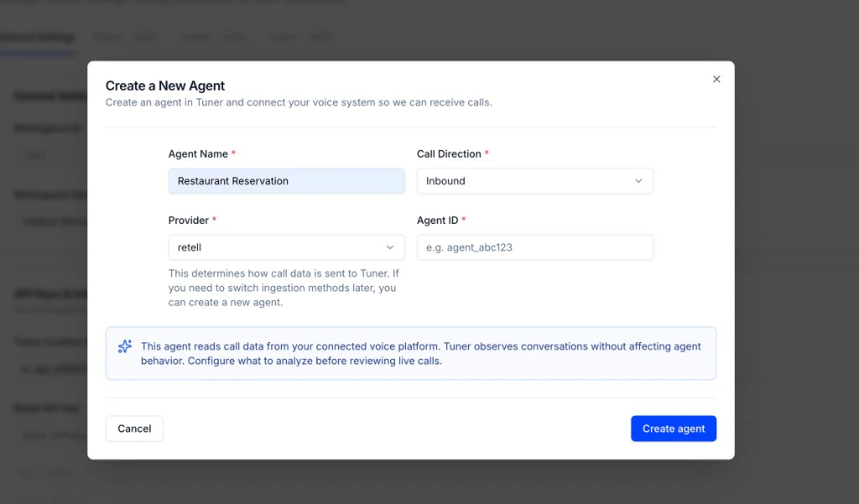Click the Restaurant Reservation text field
859x504 pixels.
click(286, 180)
